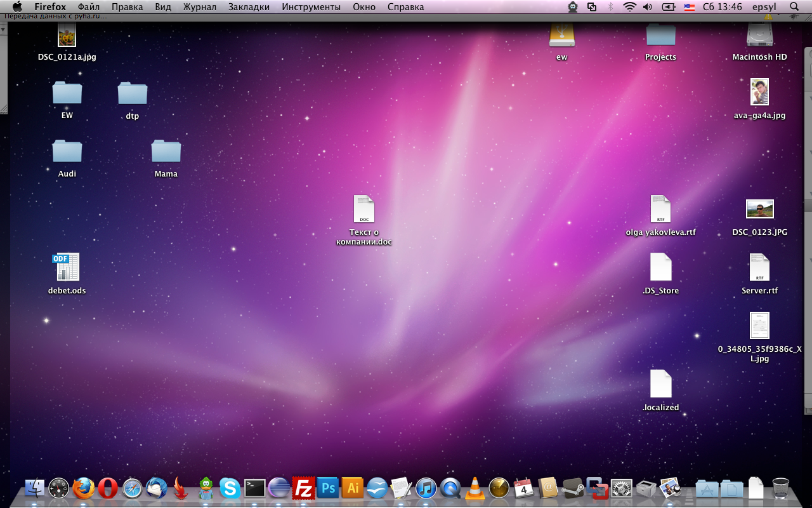812x508 pixels.
Task: Launch Skype from the dock
Action: [230, 488]
